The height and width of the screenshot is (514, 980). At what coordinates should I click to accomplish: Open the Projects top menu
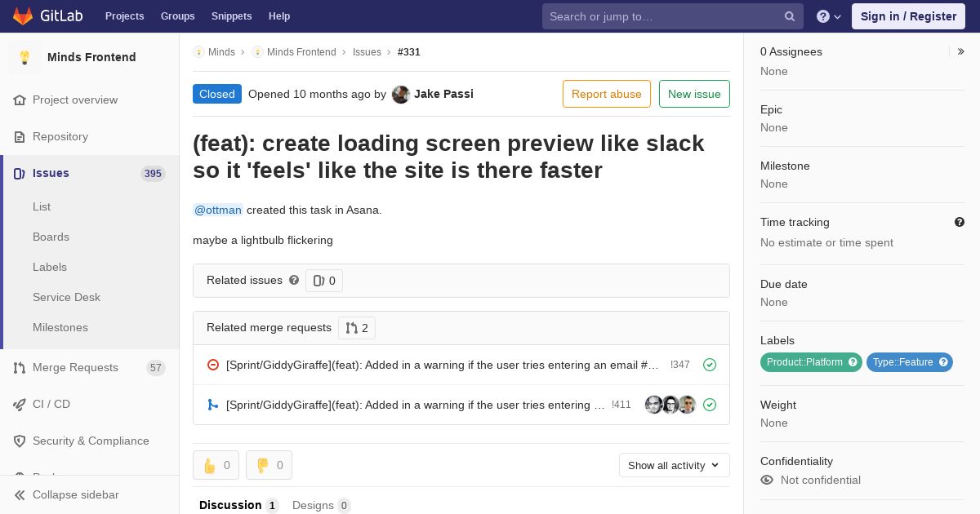click(124, 16)
